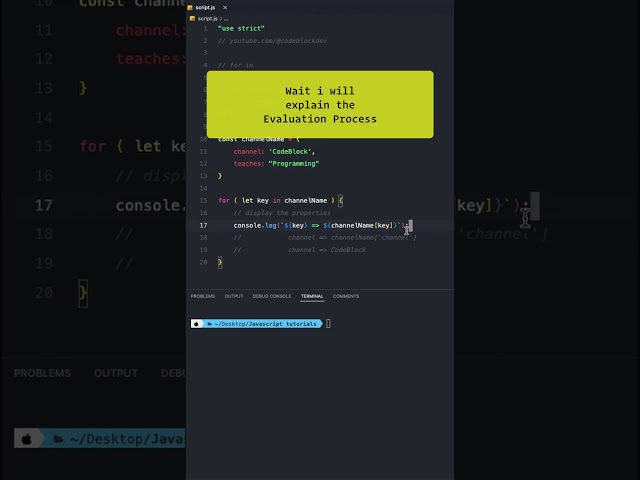640x480 pixels.
Task: Click the folder icon in terminal prompt
Action: point(209,324)
